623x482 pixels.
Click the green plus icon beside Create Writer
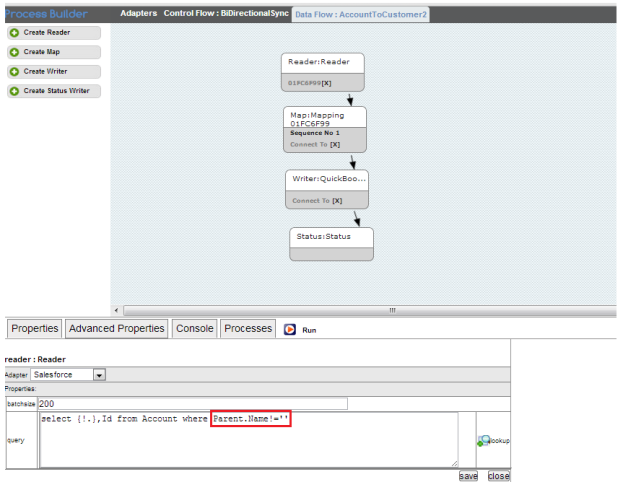(x=15, y=72)
